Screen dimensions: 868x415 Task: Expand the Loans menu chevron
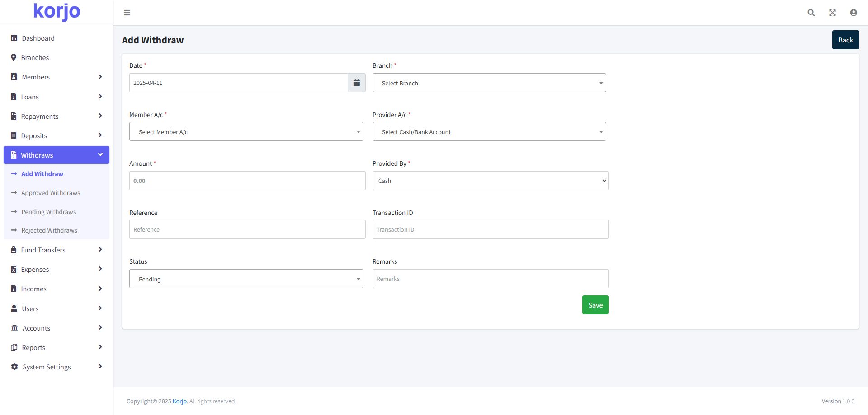click(100, 97)
